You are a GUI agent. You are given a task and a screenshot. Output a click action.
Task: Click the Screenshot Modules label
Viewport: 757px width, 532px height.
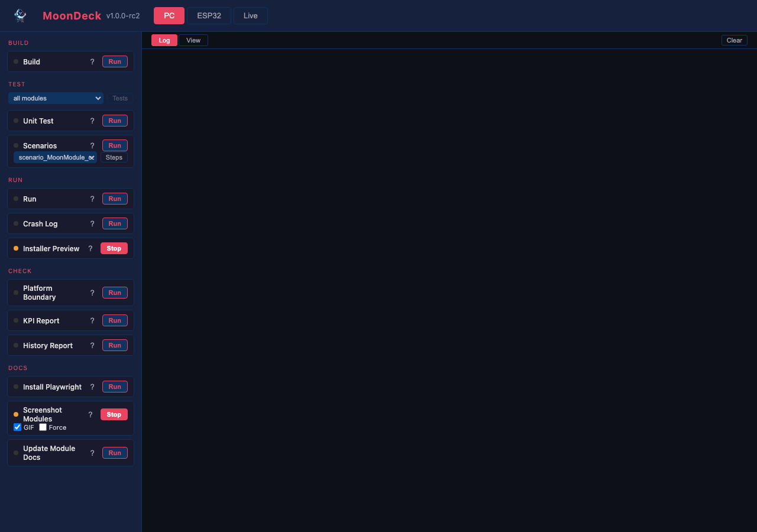pyautogui.click(x=43, y=414)
